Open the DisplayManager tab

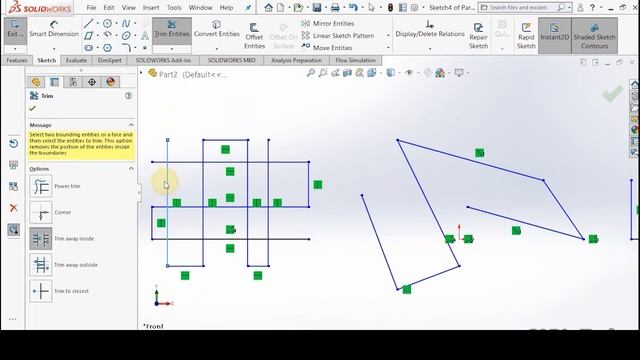click(111, 82)
